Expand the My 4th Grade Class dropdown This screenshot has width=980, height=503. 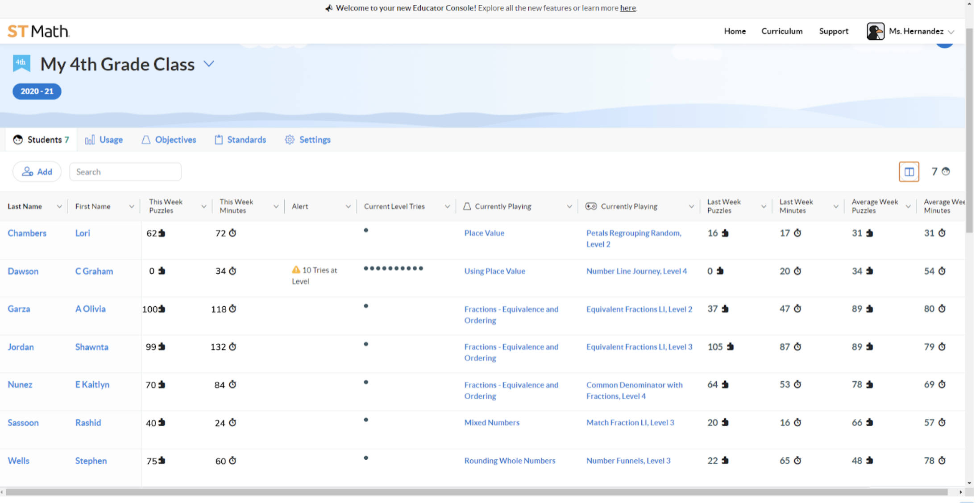209,64
